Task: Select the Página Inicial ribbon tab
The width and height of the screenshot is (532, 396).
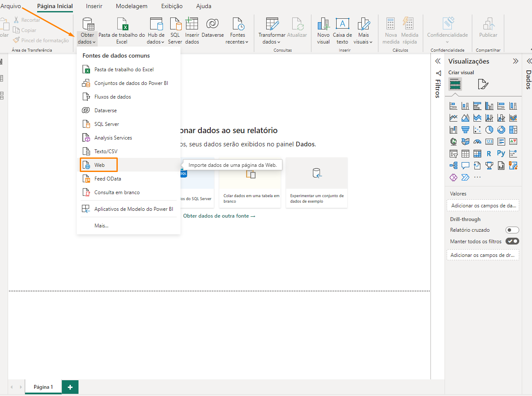Action: (x=55, y=6)
